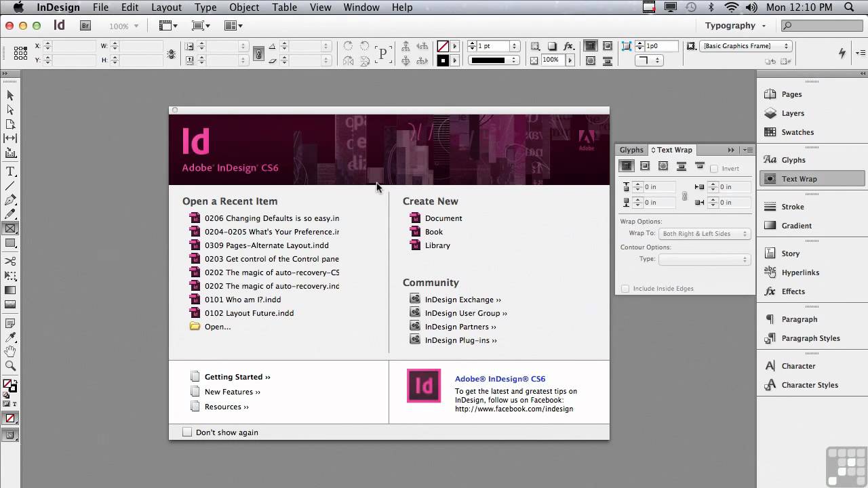Click the rotate 90 degrees clockwise icon
Screen dimensions: 868x488
(348, 46)
